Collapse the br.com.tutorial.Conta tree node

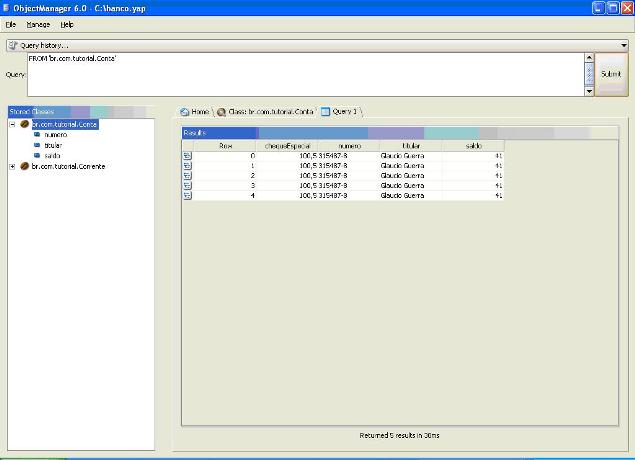[x=12, y=125]
